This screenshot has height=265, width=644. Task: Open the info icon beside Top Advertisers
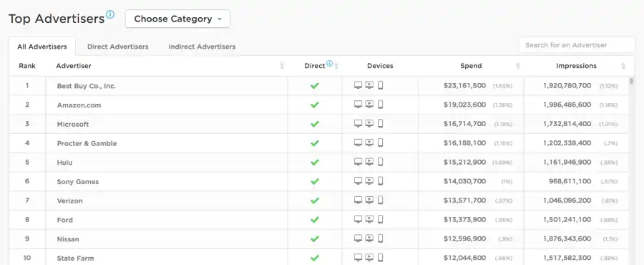click(110, 15)
